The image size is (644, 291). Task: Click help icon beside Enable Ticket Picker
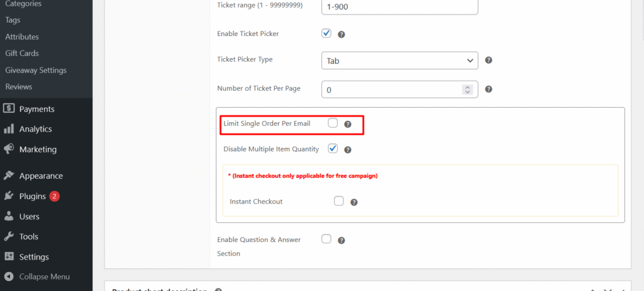341,35
